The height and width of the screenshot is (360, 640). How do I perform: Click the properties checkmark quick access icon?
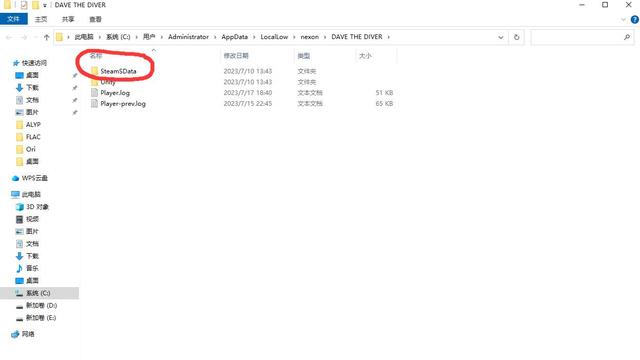pyautogui.click(x=24, y=5)
